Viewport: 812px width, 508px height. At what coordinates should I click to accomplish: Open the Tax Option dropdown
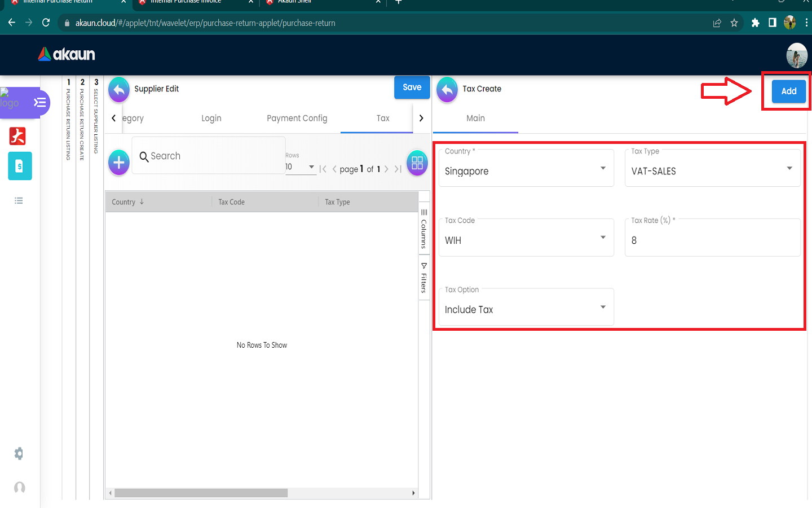click(x=526, y=308)
